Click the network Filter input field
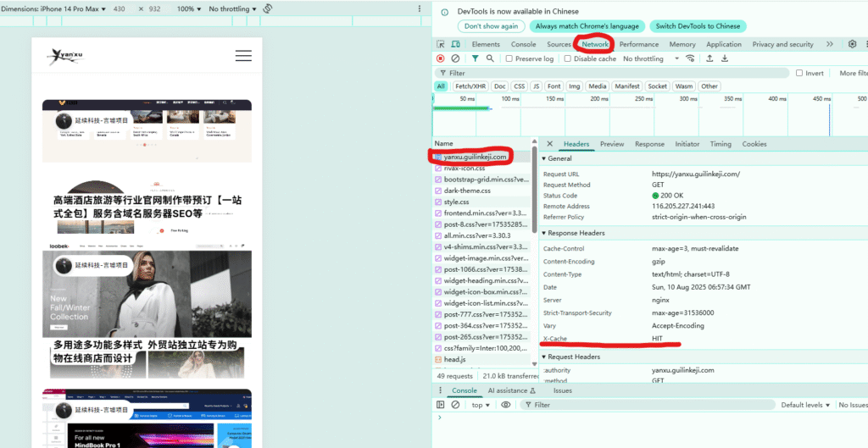868x448 pixels. tap(612, 73)
